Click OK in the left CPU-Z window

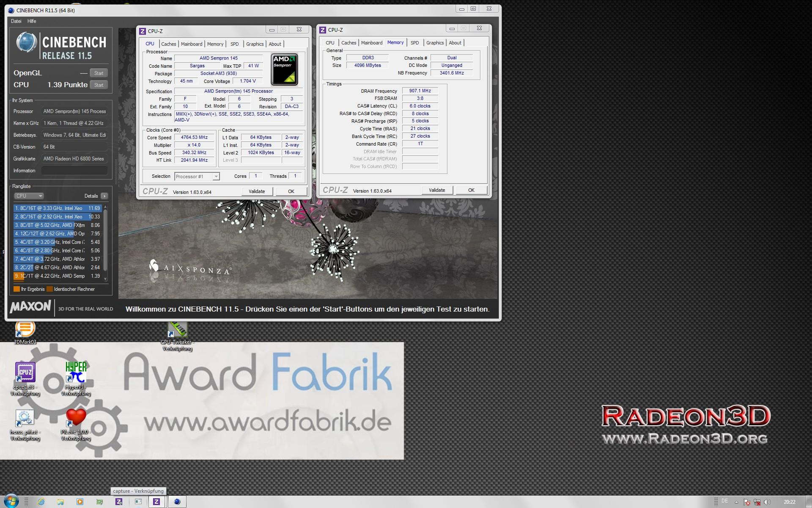(291, 191)
